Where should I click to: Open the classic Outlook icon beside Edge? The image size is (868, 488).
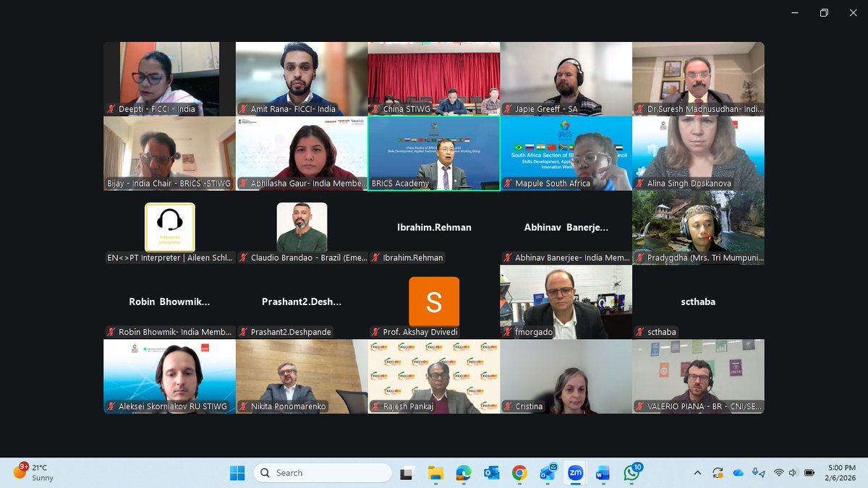[492, 473]
